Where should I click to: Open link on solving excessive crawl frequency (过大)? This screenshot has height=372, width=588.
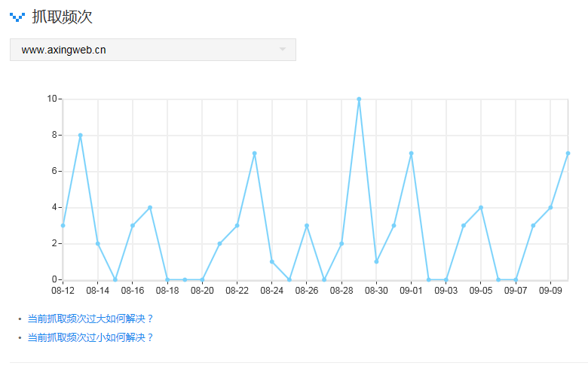(90, 319)
